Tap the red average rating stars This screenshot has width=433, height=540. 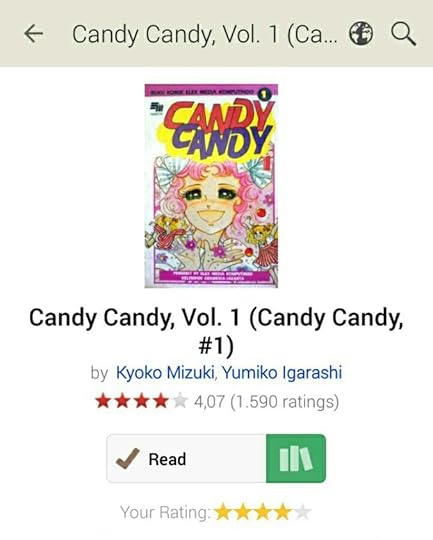click(x=141, y=402)
